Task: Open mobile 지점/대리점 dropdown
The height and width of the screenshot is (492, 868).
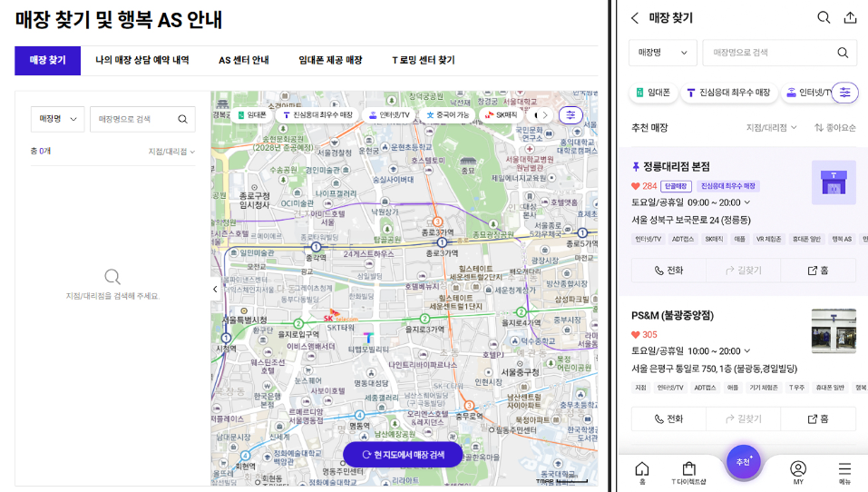Action: 771,127
